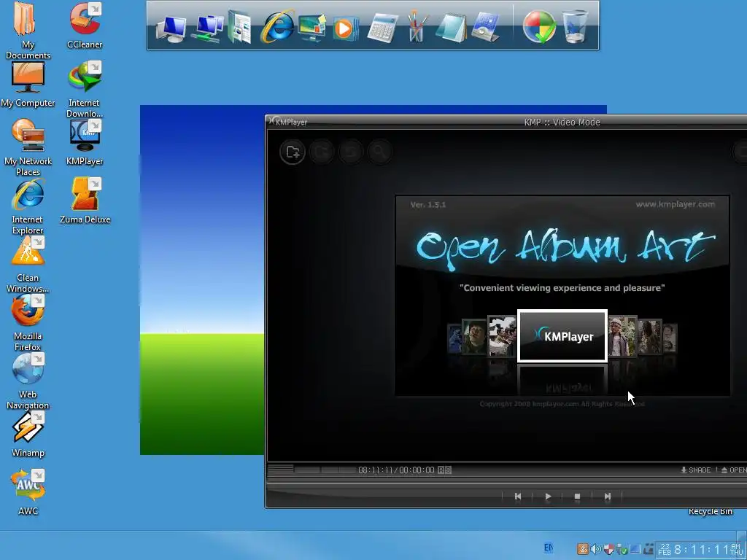Select the My Network Places desktop icon
Viewport: 747px width, 560px height.
(28, 147)
